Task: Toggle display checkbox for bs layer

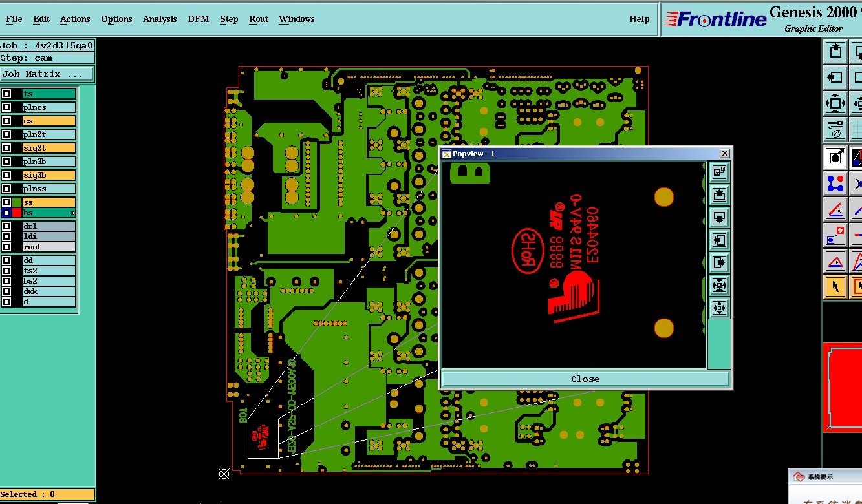Action: [x=6, y=213]
